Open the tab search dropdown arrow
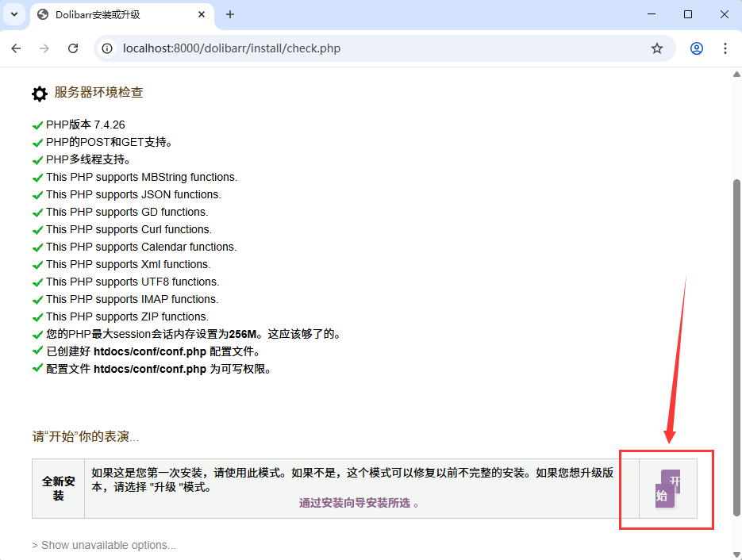The image size is (742, 560). [14, 14]
